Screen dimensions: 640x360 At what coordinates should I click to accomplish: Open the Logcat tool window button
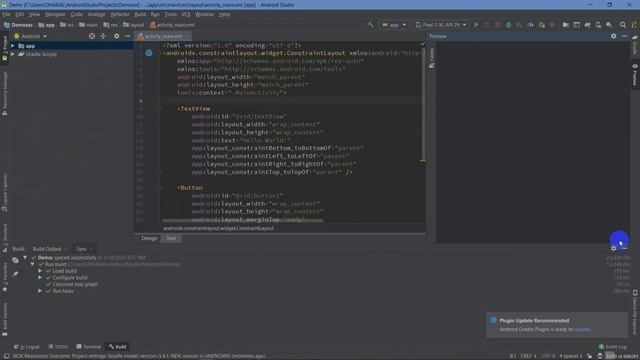pyautogui.click(x=27, y=347)
